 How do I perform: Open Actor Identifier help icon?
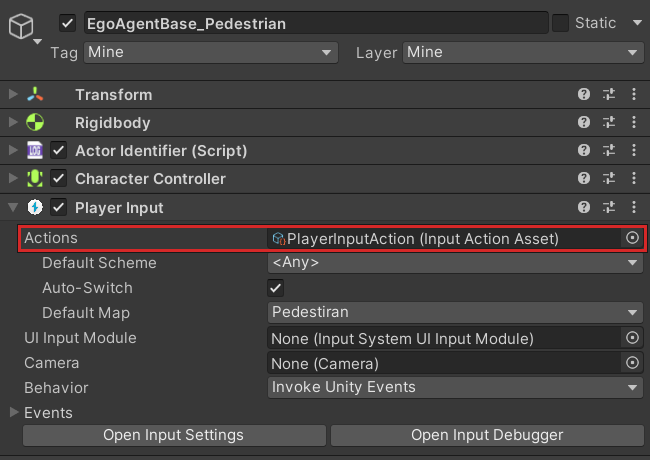[x=584, y=150]
